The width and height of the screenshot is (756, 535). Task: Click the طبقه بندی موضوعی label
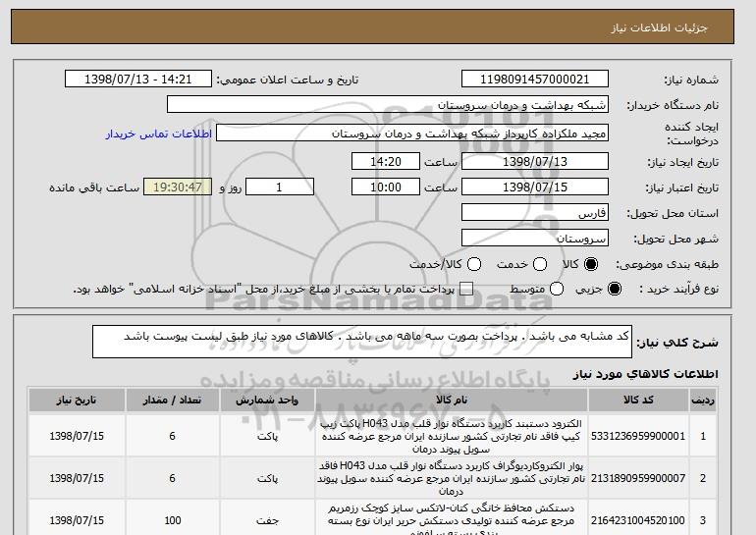(x=667, y=265)
